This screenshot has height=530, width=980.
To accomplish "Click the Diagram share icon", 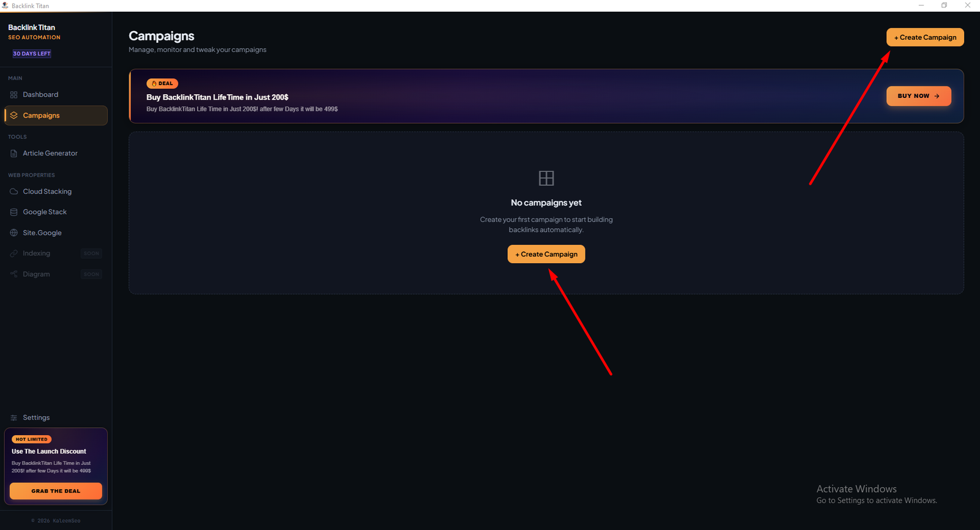I will coord(13,274).
